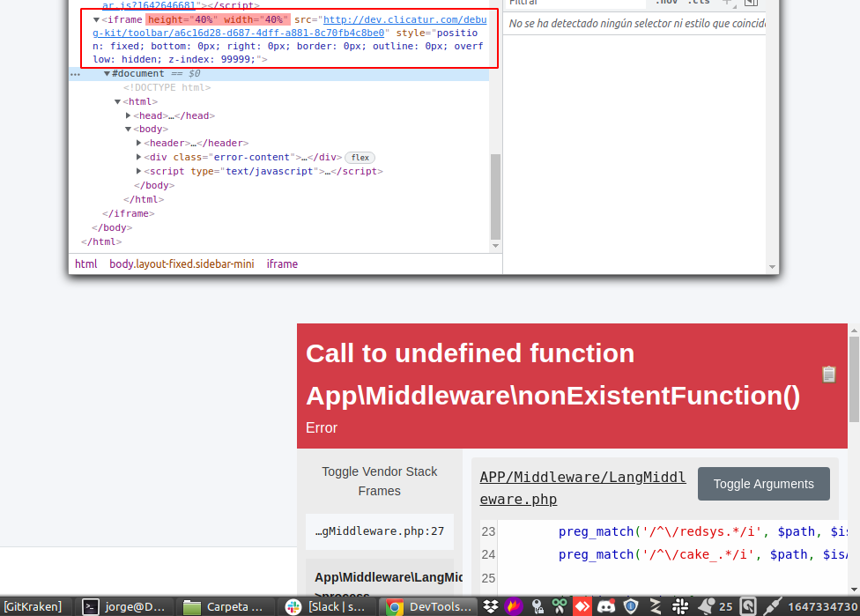860x616 pixels.
Task: Select the <!DOCTYPE html> line
Action: (x=167, y=87)
